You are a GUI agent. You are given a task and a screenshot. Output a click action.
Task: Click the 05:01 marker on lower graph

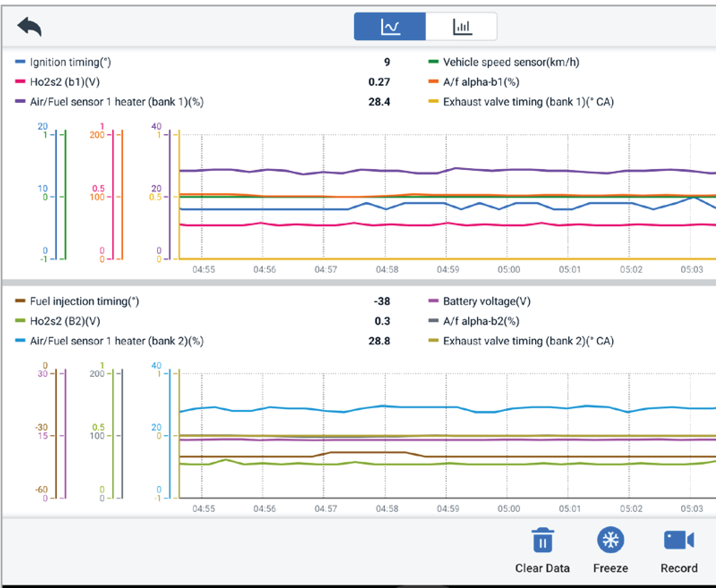point(570,509)
